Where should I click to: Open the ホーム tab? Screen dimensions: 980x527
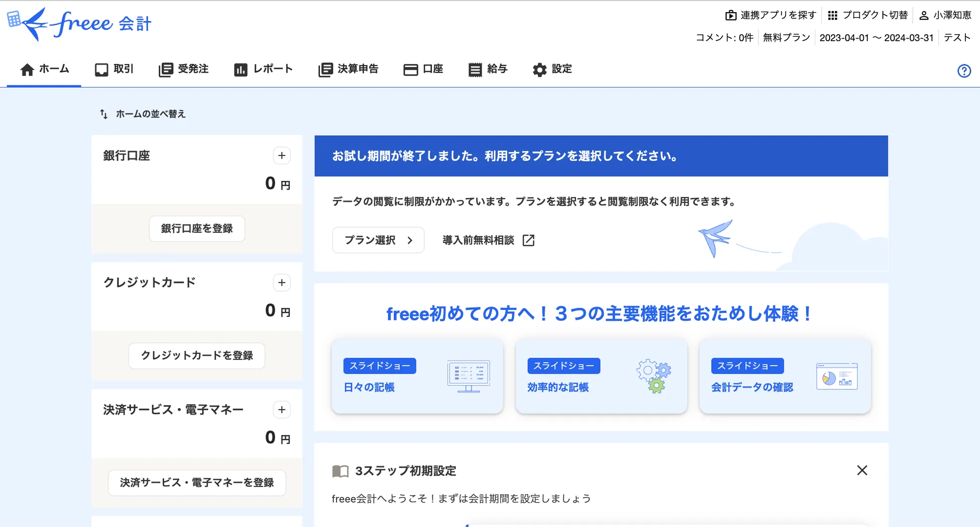44,70
